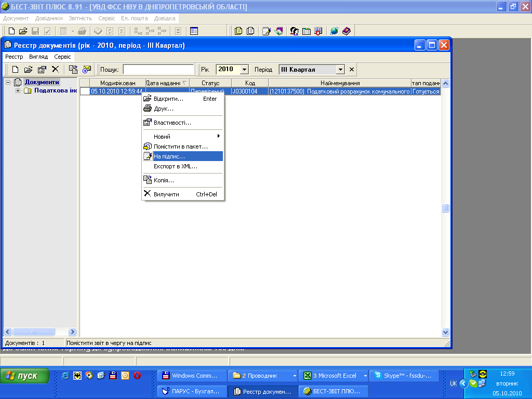Launch Opera from quick launch bar
Viewport: 532px width, 399px height.
(x=137, y=375)
